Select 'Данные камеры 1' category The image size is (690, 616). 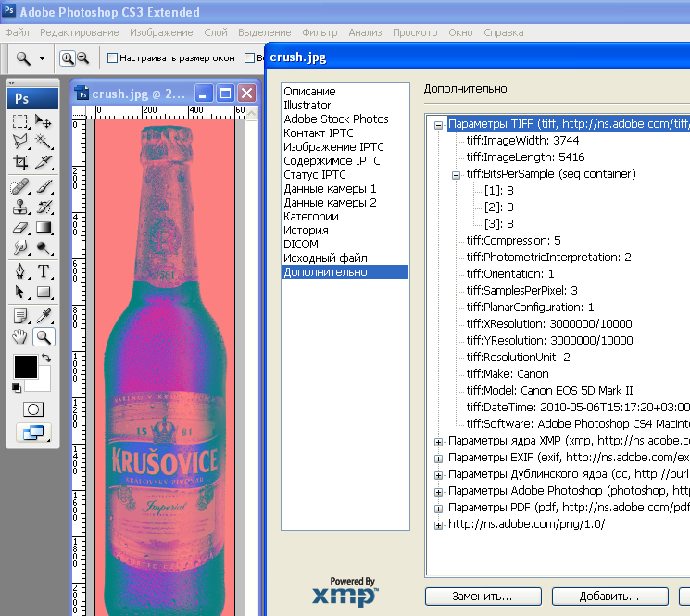[x=345, y=188]
